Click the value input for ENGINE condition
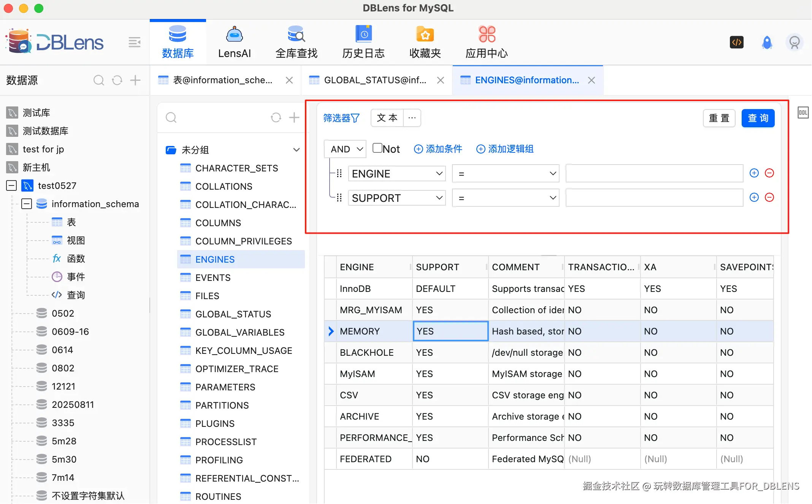This screenshot has height=504, width=812. point(654,174)
